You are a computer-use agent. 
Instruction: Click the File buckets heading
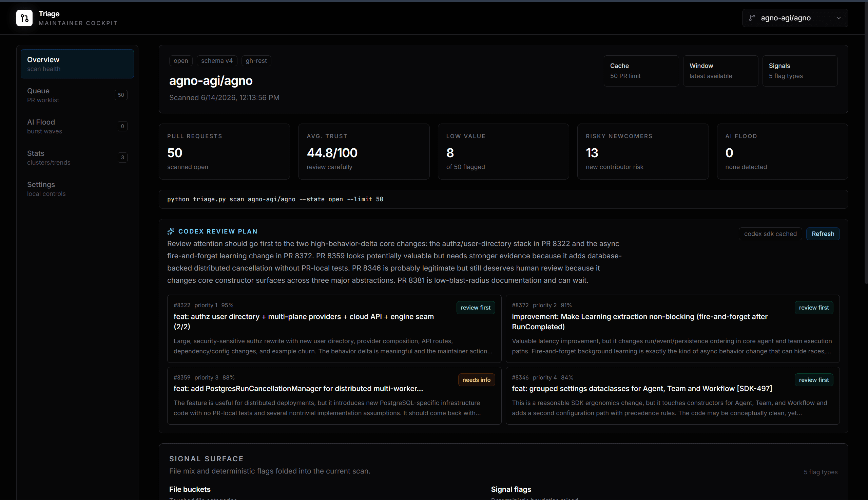[190, 489]
